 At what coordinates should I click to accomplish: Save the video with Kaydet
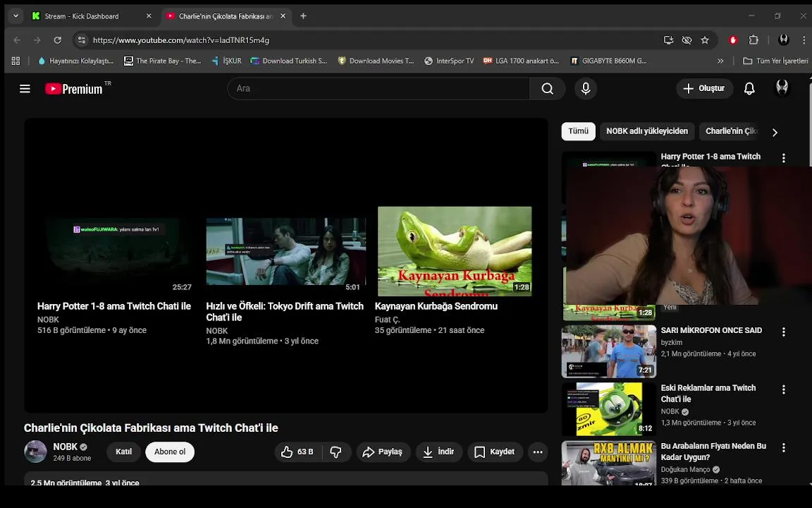[x=495, y=452]
